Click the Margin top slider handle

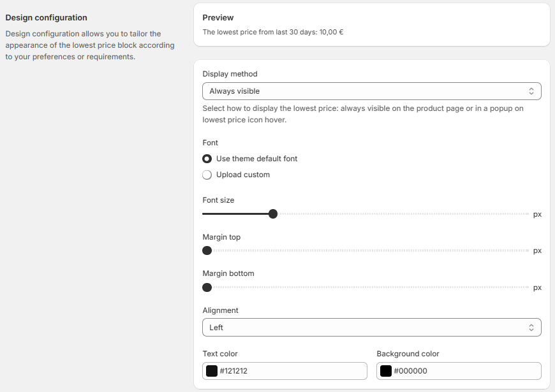click(207, 250)
